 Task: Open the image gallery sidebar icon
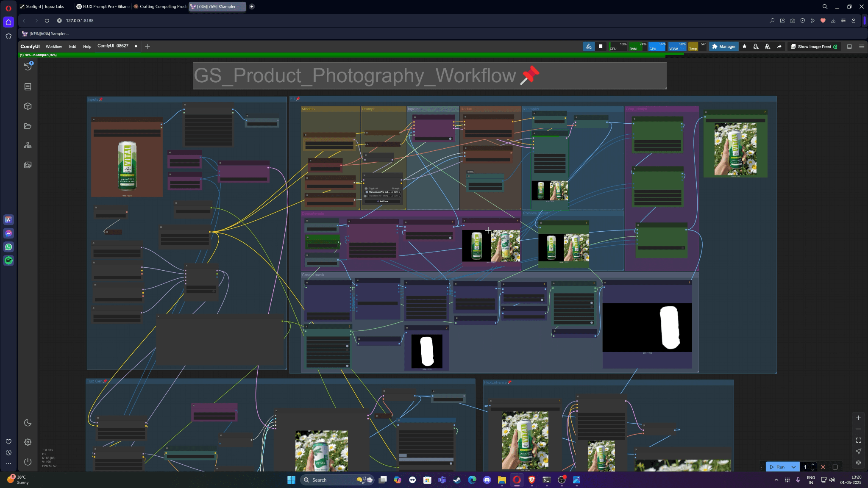(28, 165)
